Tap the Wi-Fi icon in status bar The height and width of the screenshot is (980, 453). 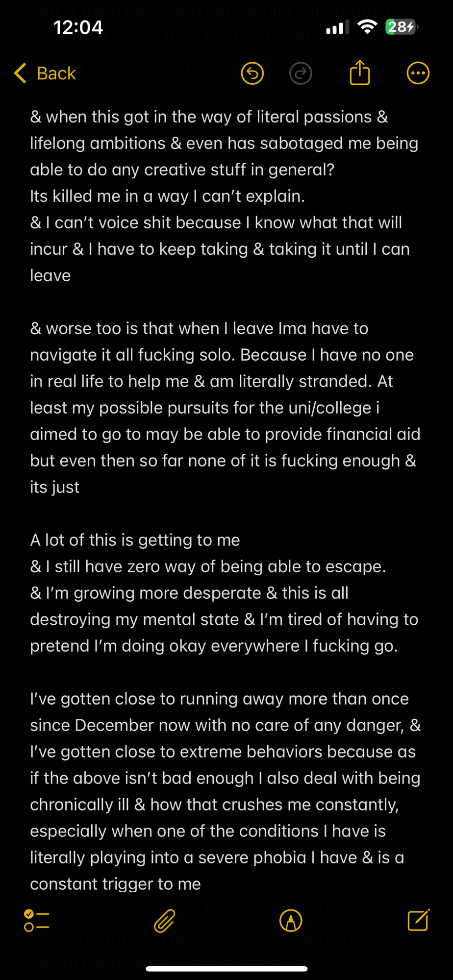pos(367,27)
